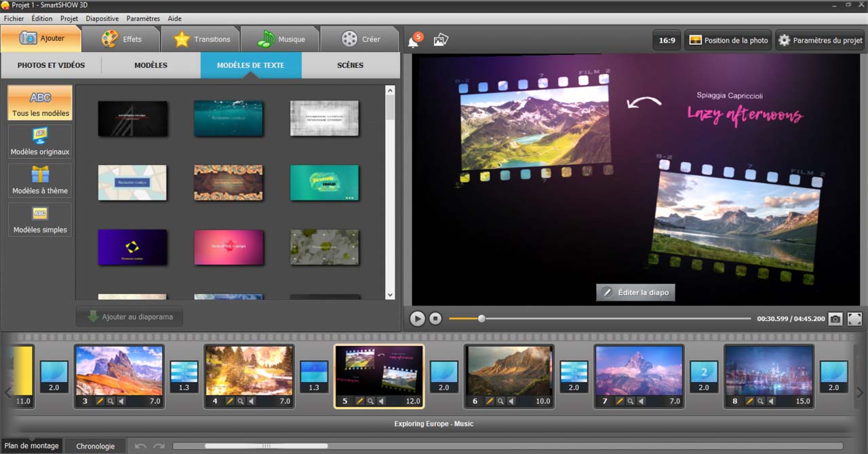Viewport: 868px width, 454px height.
Task: Switch to the Effets tab
Action: (x=121, y=39)
